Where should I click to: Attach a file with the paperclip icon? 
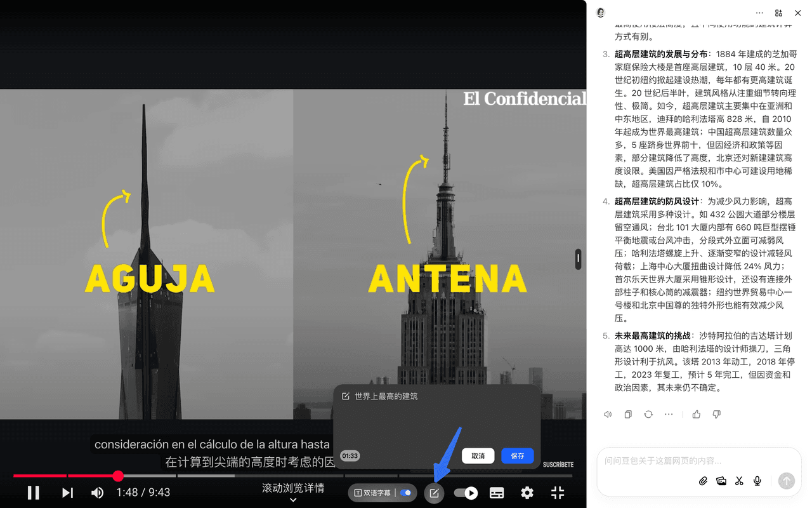703,481
